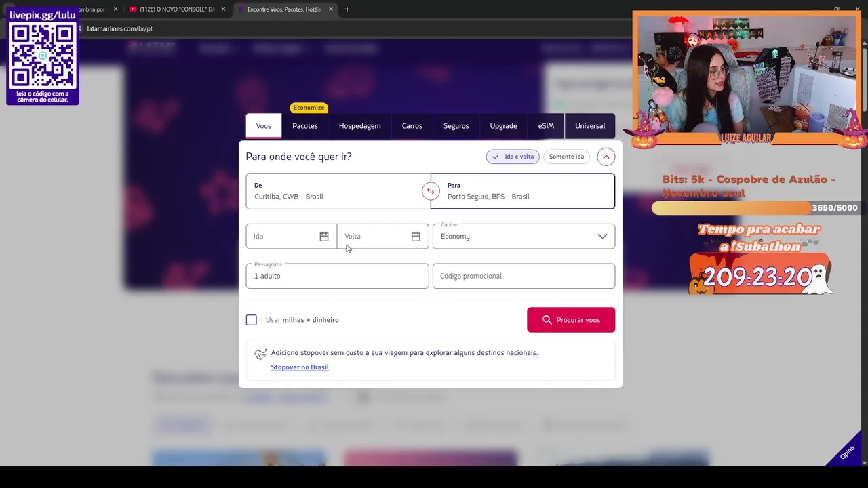Open the eSIM tab

[x=546, y=126]
